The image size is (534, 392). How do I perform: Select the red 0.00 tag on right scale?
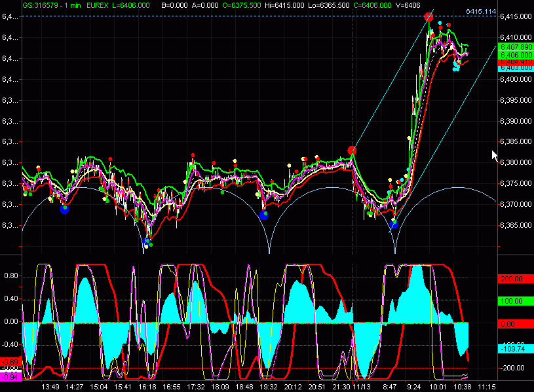(x=516, y=324)
